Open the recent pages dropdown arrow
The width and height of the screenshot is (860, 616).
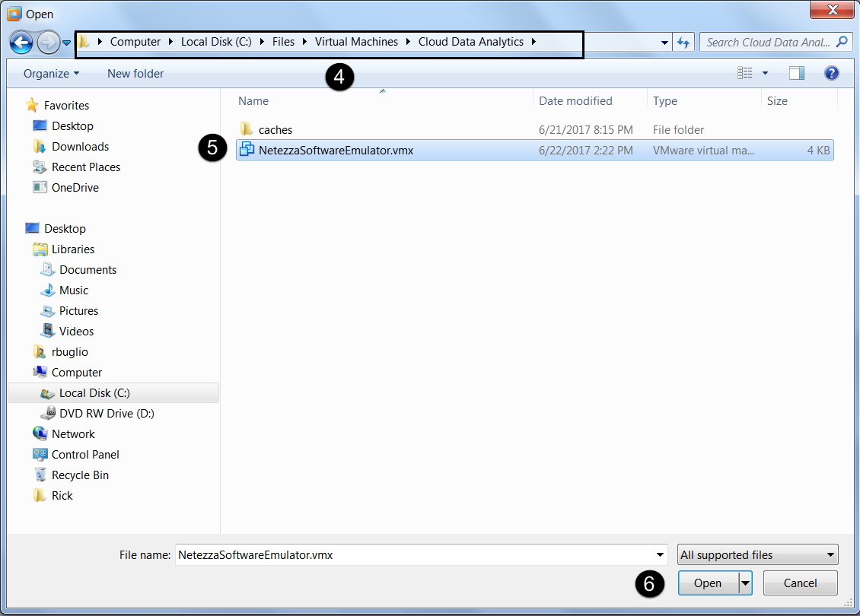(x=66, y=42)
